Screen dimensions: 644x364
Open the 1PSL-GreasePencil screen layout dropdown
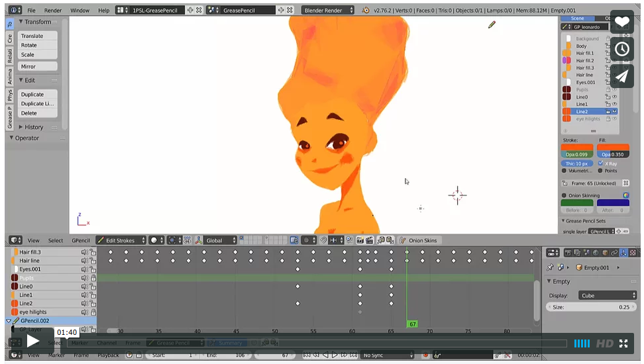[122, 11]
